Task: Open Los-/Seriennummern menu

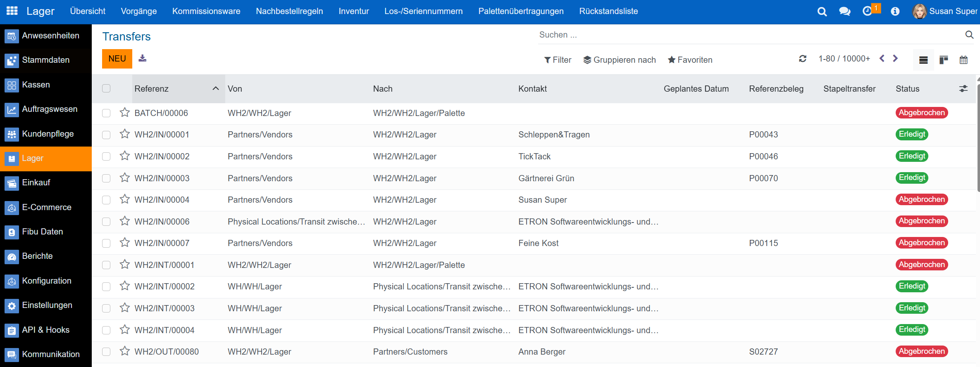Action: click(x=424, y=12)
